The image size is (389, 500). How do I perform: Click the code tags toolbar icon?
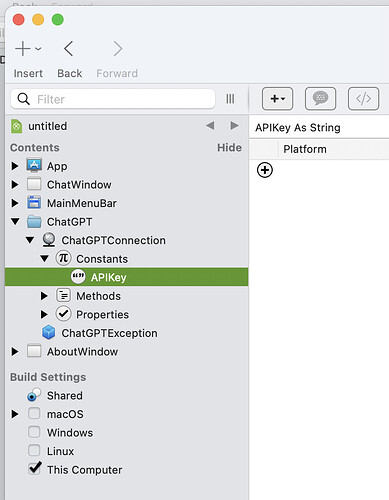(363, 99)
